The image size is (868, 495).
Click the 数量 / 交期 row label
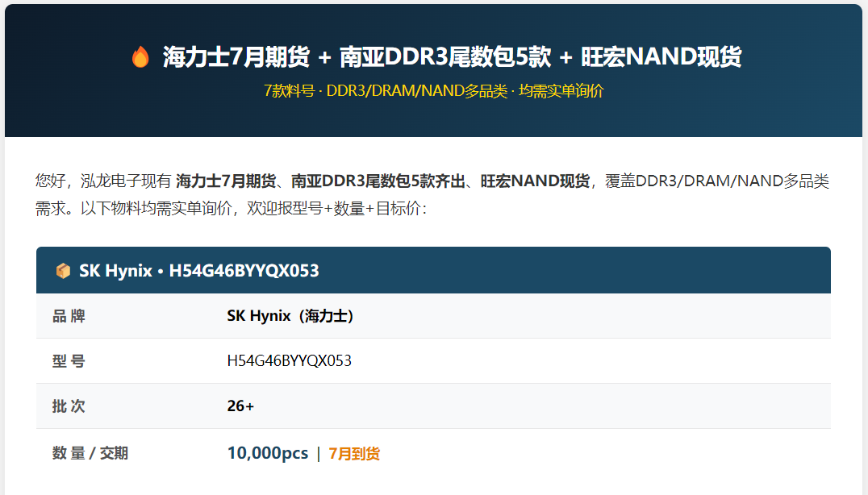pyautogui.click(x=90, y=454)
